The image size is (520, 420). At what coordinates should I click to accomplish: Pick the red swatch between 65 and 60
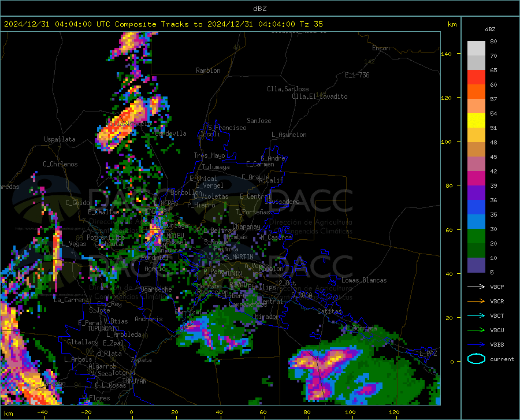tap(476, 77)
